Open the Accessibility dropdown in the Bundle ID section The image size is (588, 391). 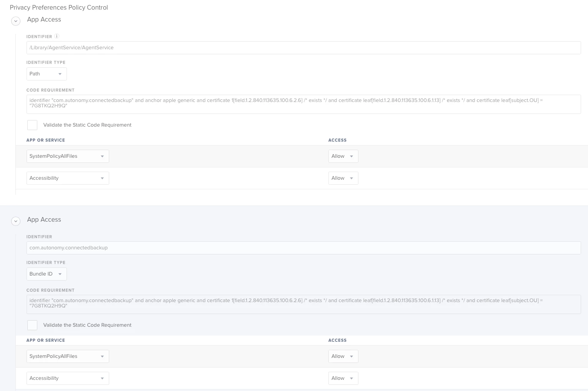[x=68, y=378]
